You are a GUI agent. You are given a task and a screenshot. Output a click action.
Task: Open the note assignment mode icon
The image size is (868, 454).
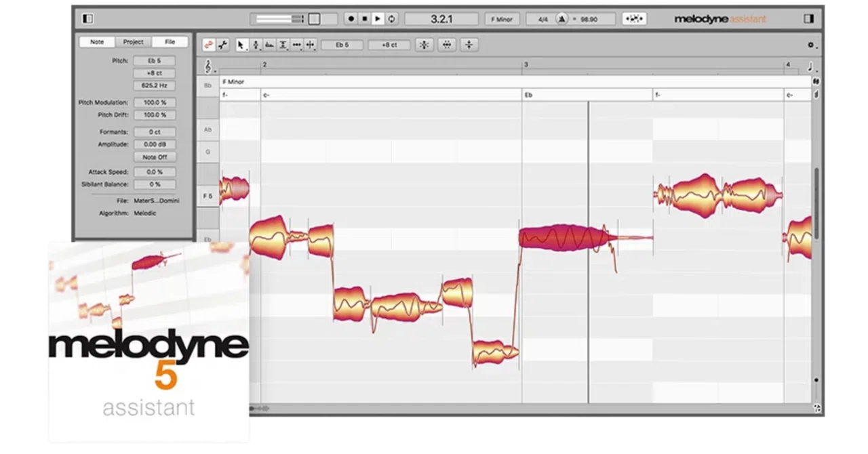point(634,19)
